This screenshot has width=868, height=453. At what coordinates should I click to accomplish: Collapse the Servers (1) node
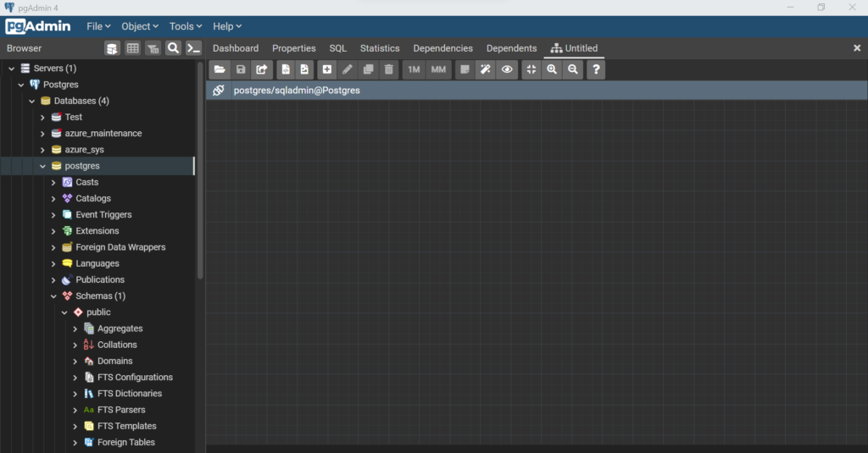(x=12, y=69)
